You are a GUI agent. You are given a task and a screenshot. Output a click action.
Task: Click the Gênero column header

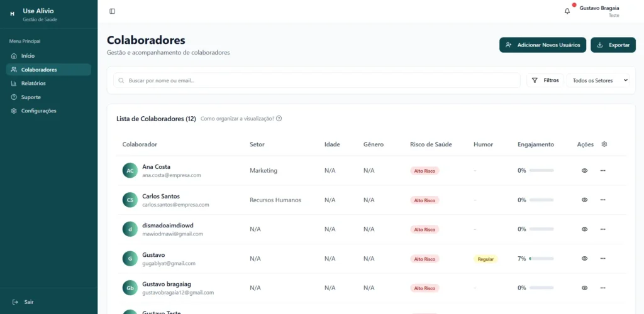tap(374, 144)
